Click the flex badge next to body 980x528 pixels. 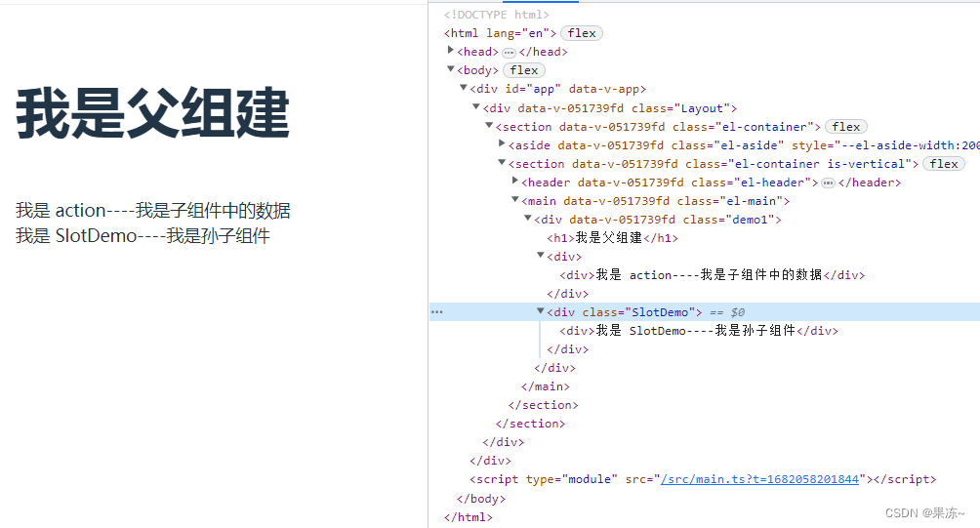(x=524, y=70)
